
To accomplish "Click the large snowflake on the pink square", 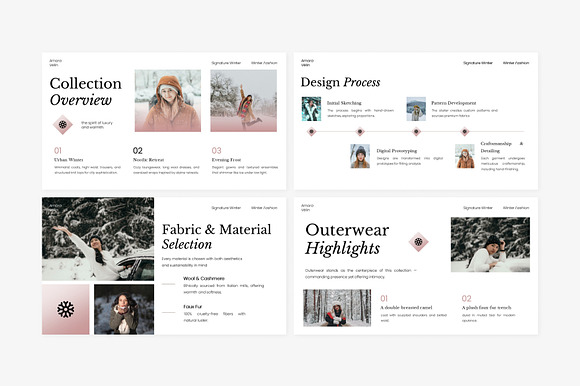I will coord(65,309).
